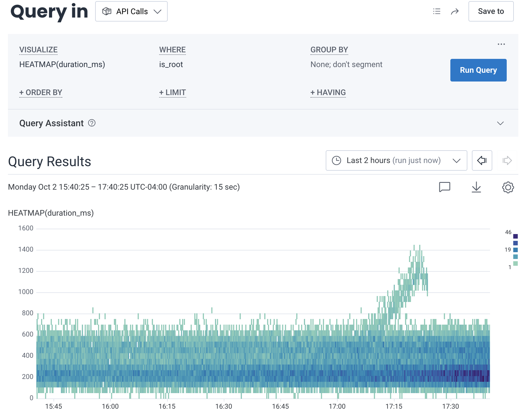Click the dataset cube icon beside API Calls
Screen dimensions: 524x420
107,11
